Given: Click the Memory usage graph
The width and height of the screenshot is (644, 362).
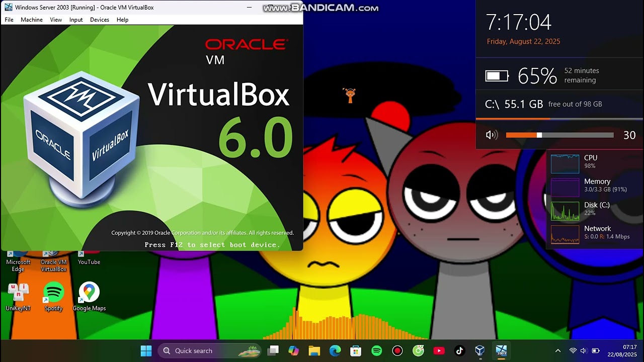Looking at the screenshot, I should coord(565,188).
